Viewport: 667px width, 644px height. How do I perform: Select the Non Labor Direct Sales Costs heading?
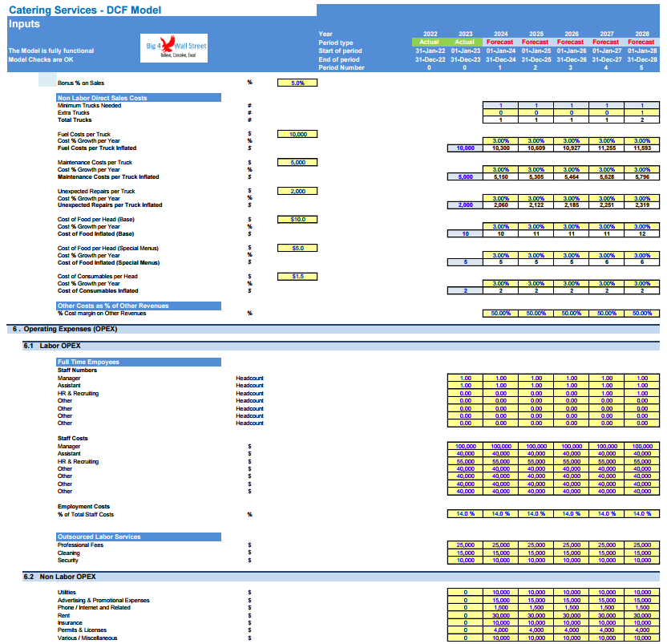[102, 98]
